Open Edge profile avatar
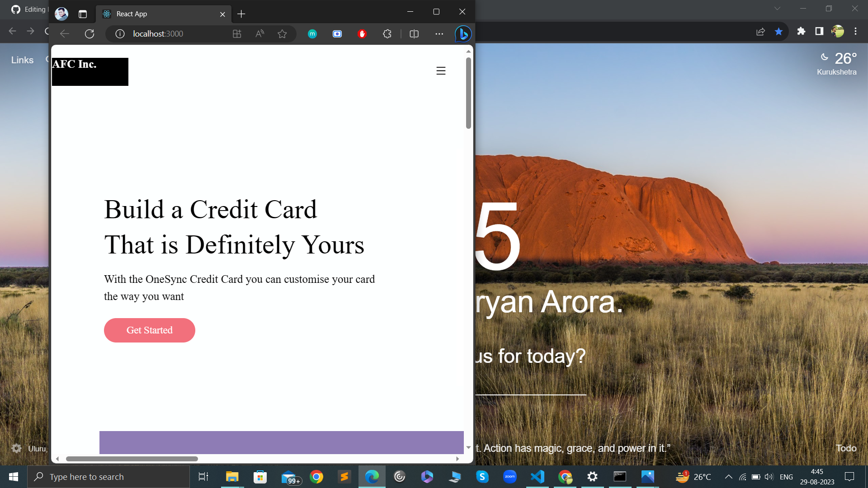Screen dimensions: 868x488 point(61,14)
